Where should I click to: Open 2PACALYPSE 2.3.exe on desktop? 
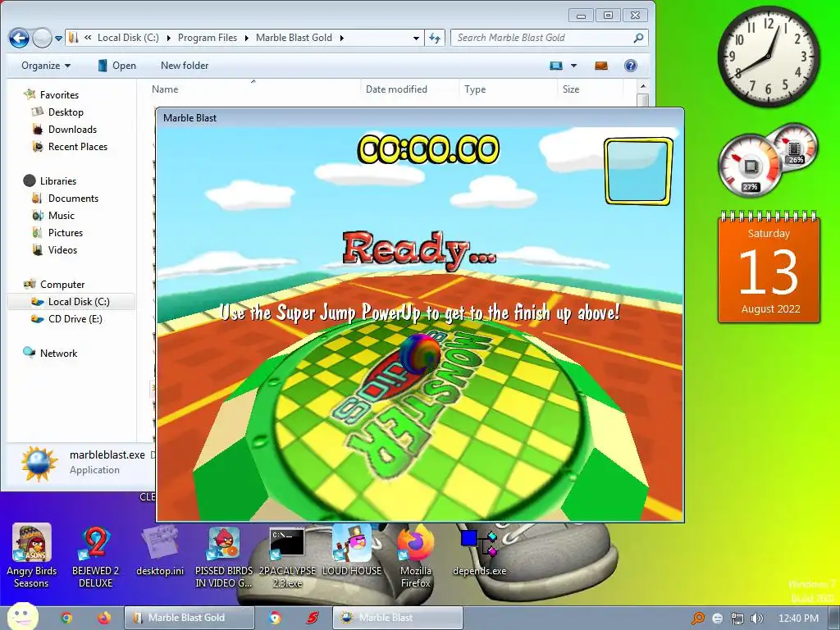(x=287, y=555)
